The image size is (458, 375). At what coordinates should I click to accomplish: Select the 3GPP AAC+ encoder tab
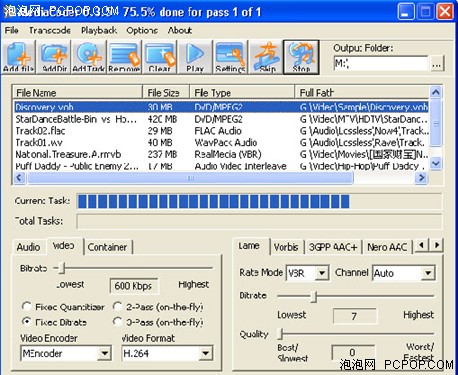[x=333, y=247]
